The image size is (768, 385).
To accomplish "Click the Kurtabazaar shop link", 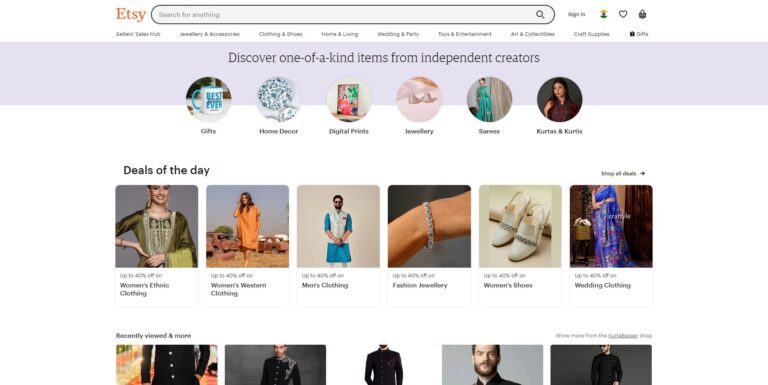I will click(623, 336).
